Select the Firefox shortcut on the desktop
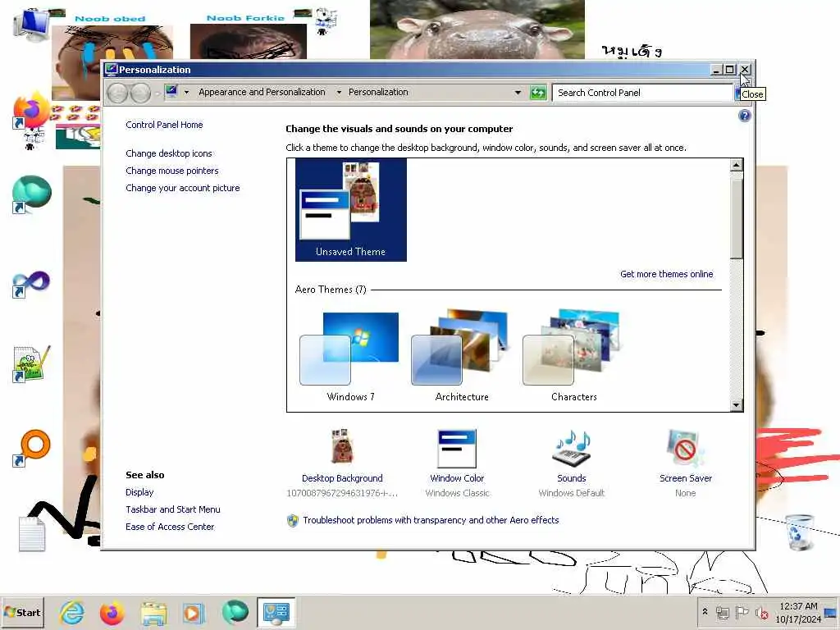The width and height of the screenshot is (840, 630). point(30,112)
